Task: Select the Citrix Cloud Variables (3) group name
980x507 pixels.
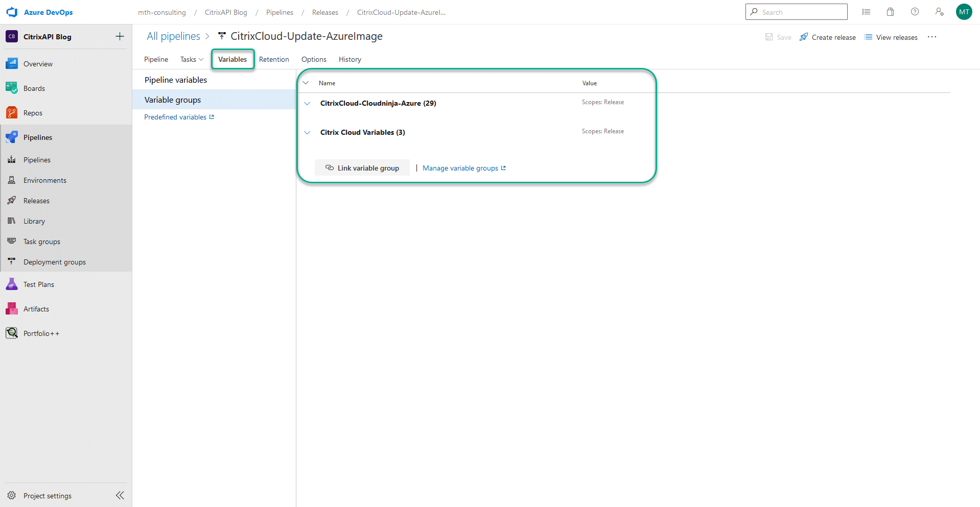Action: click(363, 132)
